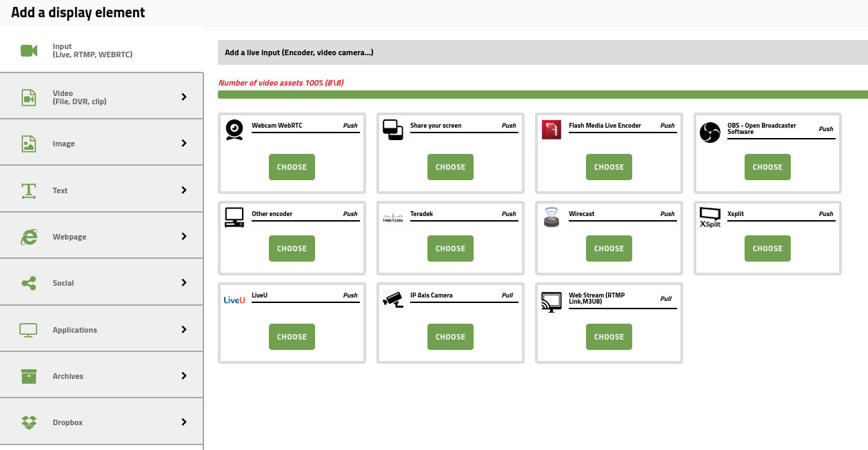Click the Push label on Webcam WebRTC
This screenshot has width=868, height=450.
pyautogui.click(x=350, y=126)
